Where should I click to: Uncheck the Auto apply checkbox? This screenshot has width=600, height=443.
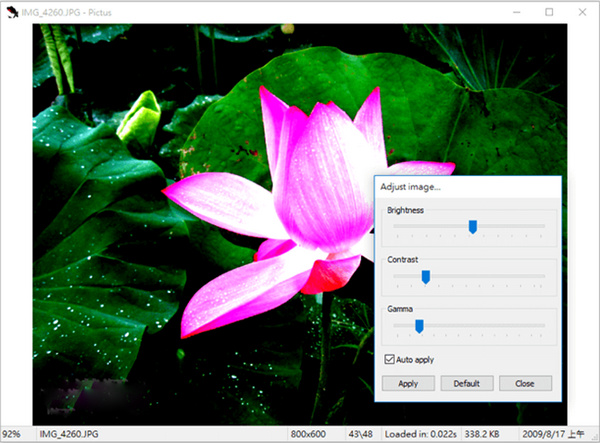(x=390, y=359)
